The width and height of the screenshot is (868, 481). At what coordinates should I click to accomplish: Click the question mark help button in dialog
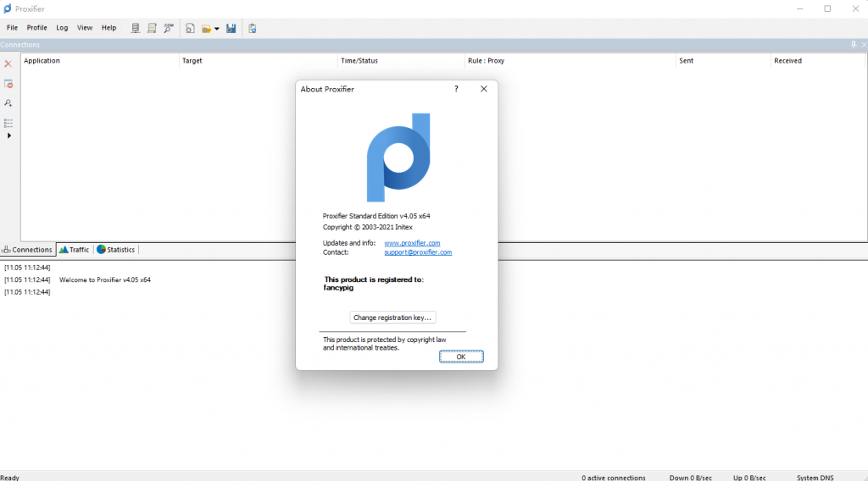[x=456, y=89]
